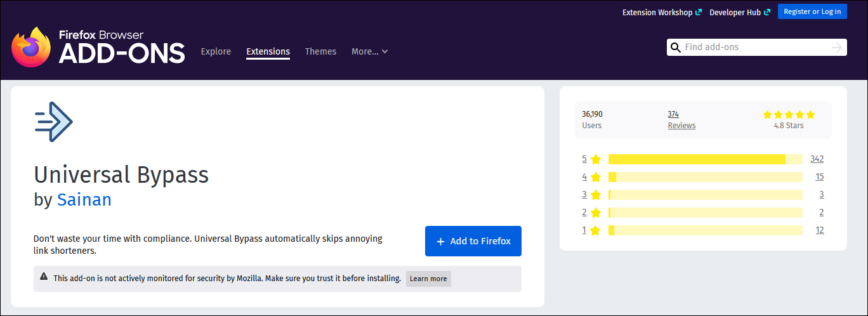The image size is (868, 316).
Task: Click the Firefox Browser Add-ons logo
Action: [98, 47]
